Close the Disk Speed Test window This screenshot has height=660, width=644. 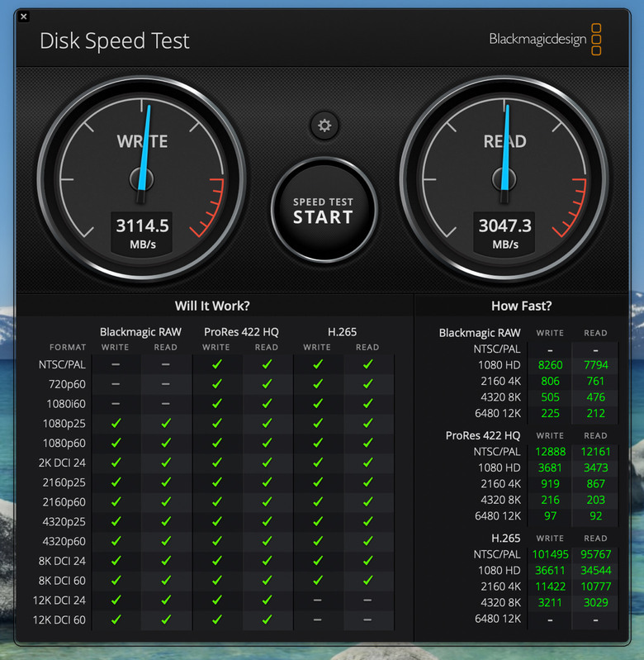tap(24, 17)
